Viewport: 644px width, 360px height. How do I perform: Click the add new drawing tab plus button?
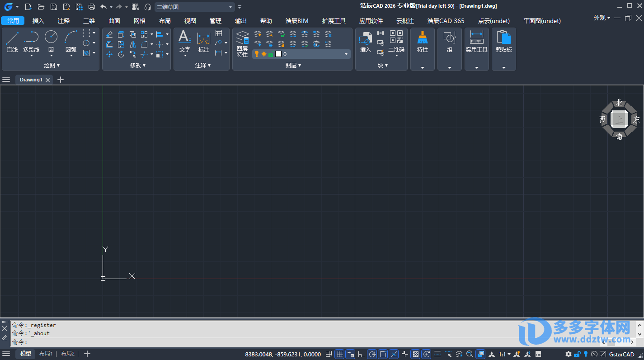click(x=61, y=80)
